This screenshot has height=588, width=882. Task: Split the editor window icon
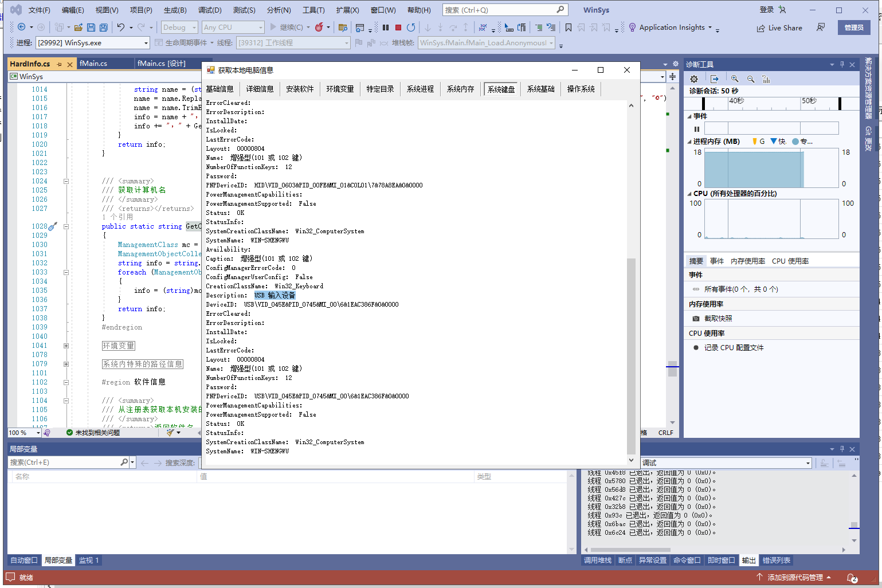(x=672, y=76)
